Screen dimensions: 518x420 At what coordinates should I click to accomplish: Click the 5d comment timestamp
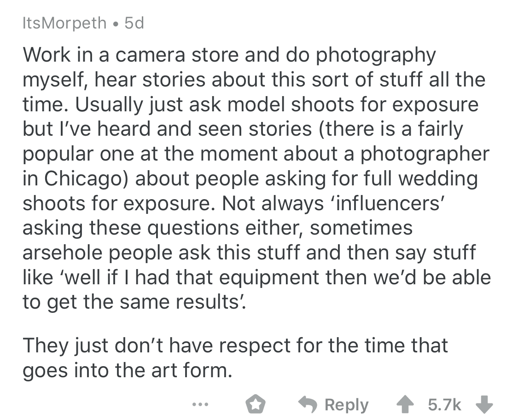pos(134,23)
